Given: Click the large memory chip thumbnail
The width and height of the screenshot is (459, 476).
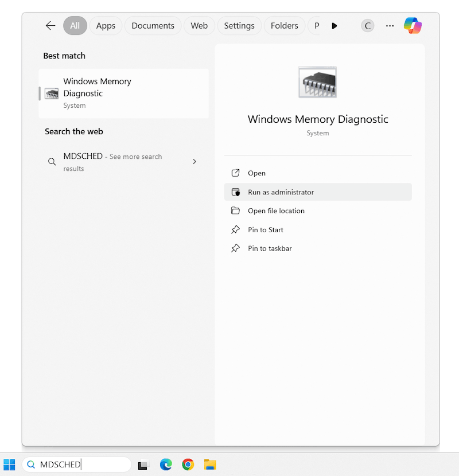Looking at the screenshot, I should click(x=317, y=82).
